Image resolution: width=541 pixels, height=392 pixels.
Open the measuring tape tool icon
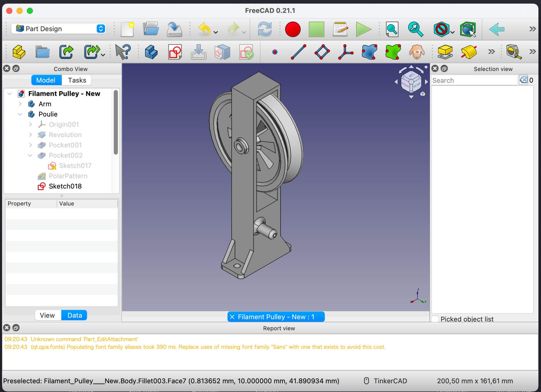pos(514,52)
